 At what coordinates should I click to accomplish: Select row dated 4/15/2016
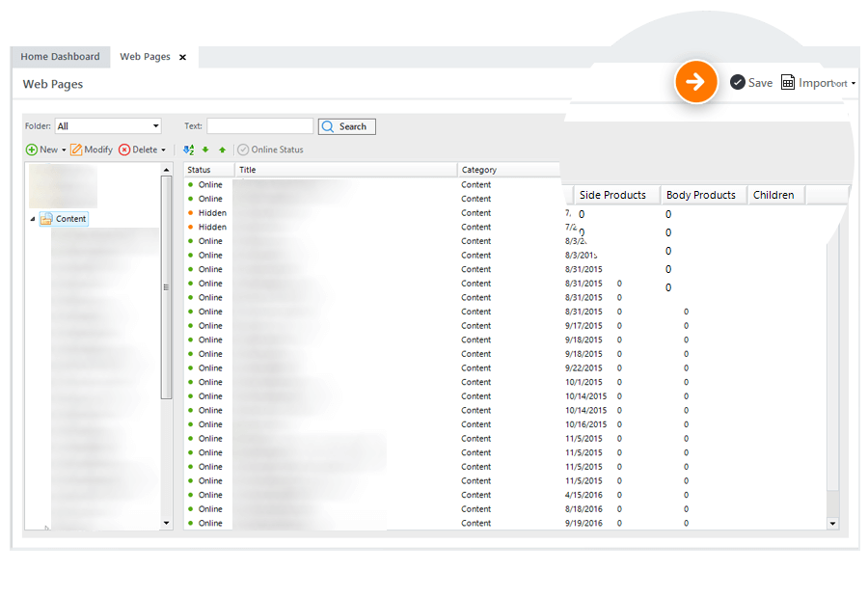pos(506,495)
